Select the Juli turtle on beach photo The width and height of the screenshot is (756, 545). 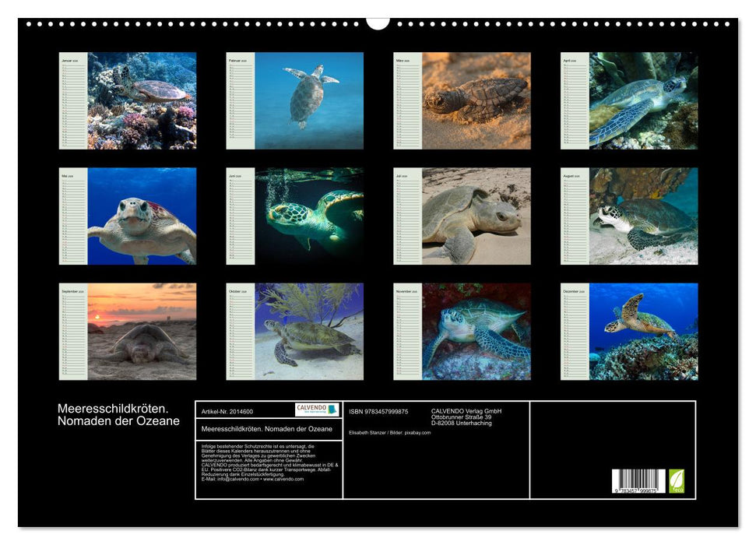pos(476,216)
